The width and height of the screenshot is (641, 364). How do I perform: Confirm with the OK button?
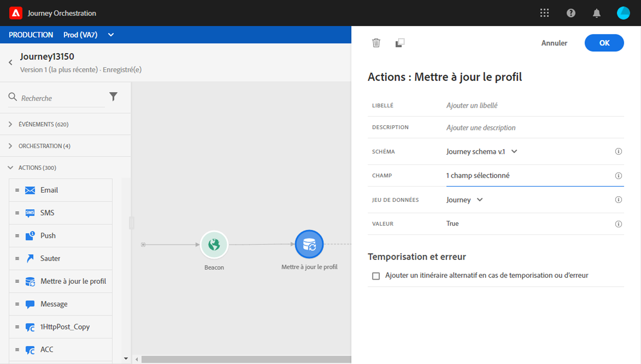[604, 43]
